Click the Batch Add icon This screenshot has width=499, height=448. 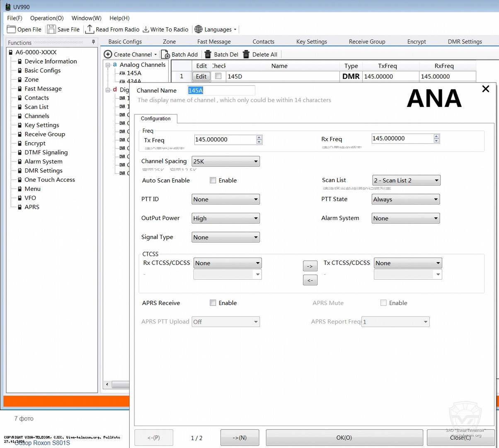(165, 54)
